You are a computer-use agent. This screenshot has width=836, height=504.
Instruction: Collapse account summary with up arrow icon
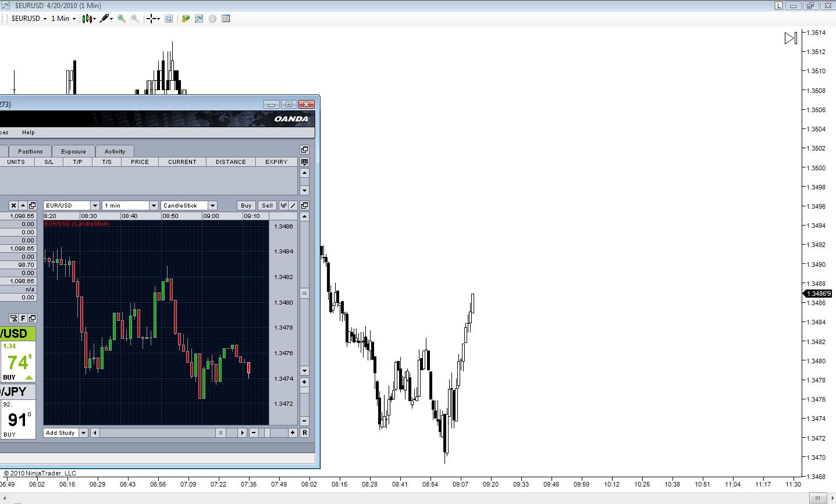coord(23,205)
